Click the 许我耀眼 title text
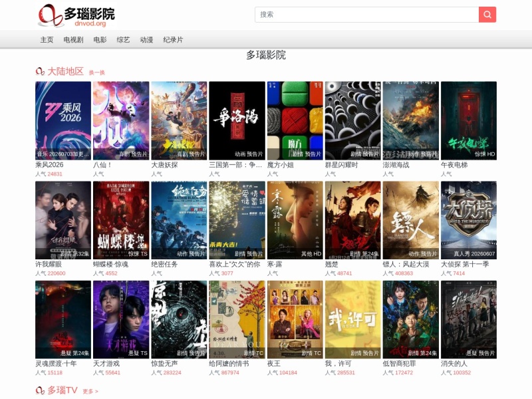 tap(49, 264)
